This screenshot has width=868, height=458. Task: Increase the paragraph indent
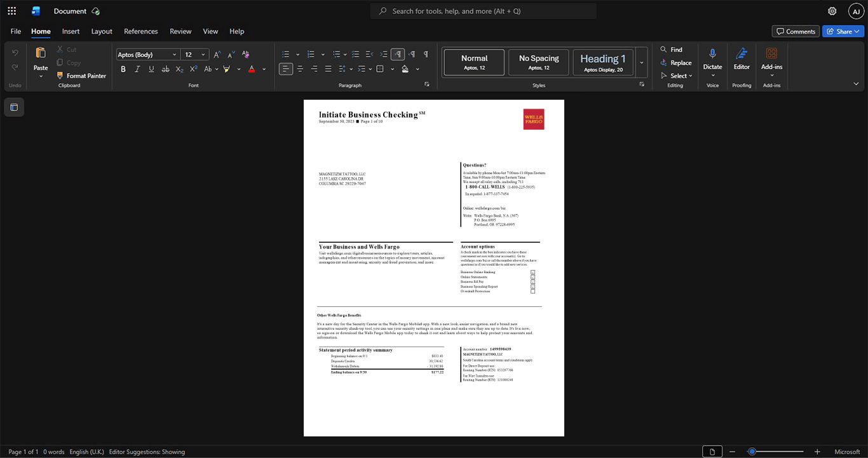point(383,55)
